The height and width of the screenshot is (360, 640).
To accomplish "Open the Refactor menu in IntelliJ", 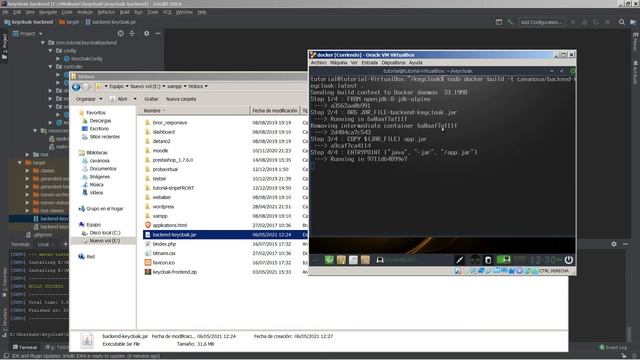I will (x=106, y=12).
